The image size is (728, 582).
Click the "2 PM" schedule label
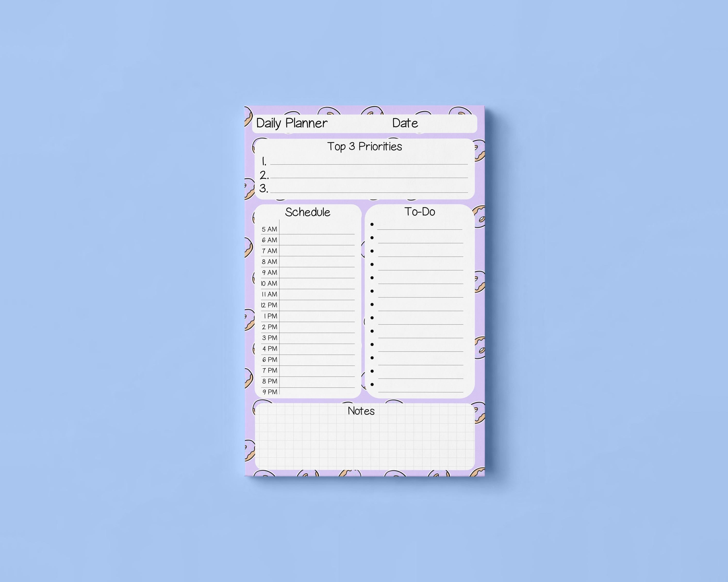pyautogui.click(x=269, y=327)
